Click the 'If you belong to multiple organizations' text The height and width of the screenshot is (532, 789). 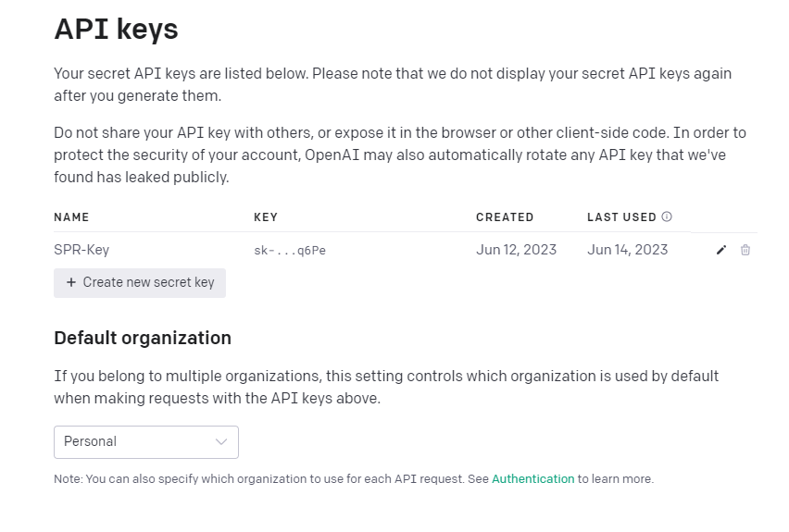pos(386,387)
